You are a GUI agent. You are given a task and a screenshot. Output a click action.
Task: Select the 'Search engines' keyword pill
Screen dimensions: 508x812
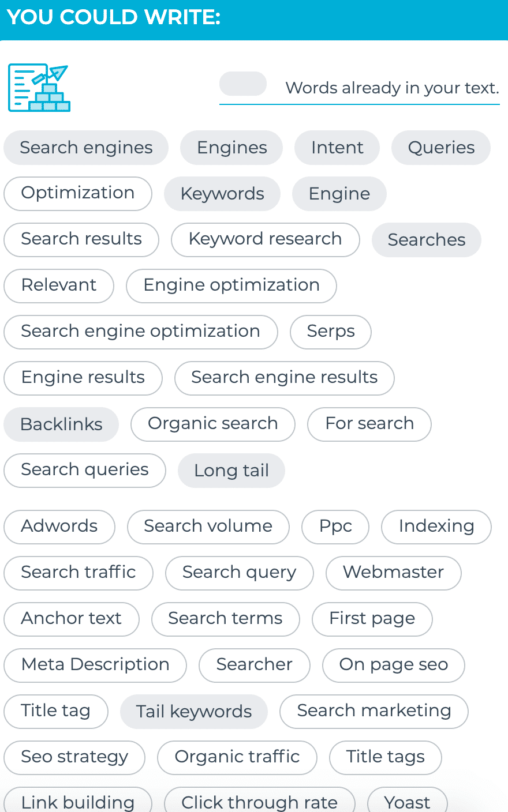coord(86,148)
